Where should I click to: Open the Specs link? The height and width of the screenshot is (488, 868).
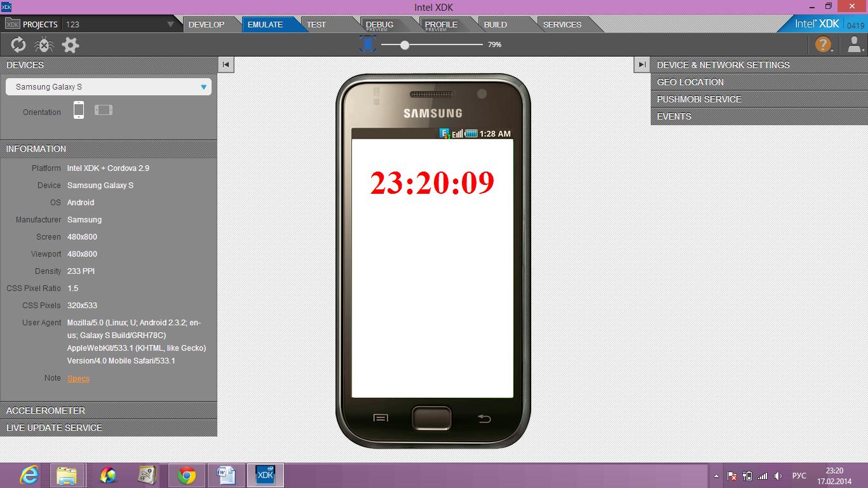[78, 378]
